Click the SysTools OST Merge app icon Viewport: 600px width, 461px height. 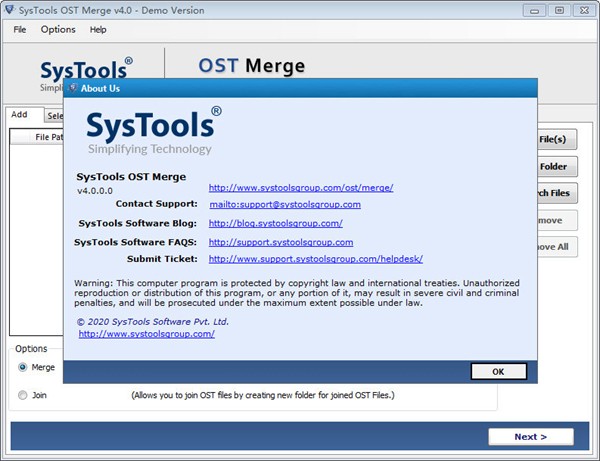10,10
